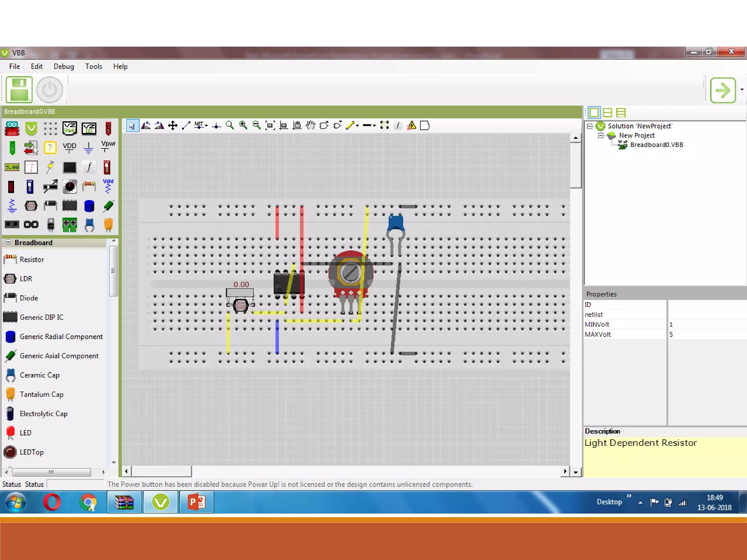Click the zoom out magnifier icon
The height and width of the screenshot is (560, 747).
[x=256, y=126]
